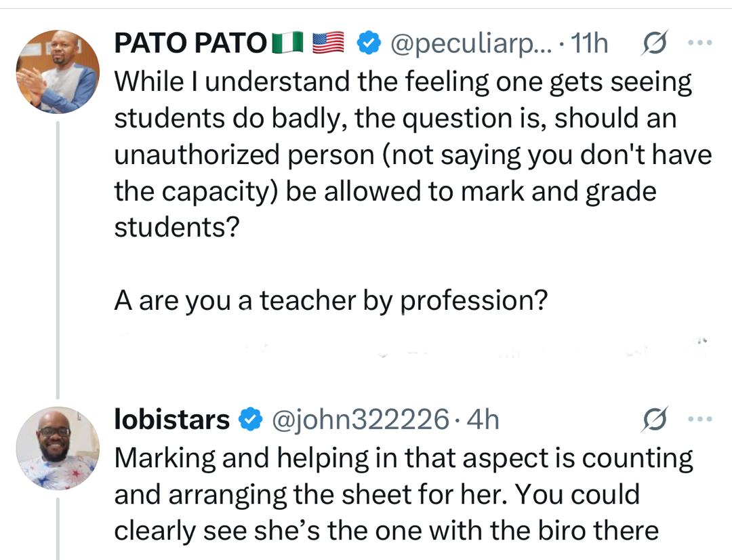This screenshot has height=560, width=732.
Task: Open PATO PATO's profile picture
Action: click(x=58, y=71)
